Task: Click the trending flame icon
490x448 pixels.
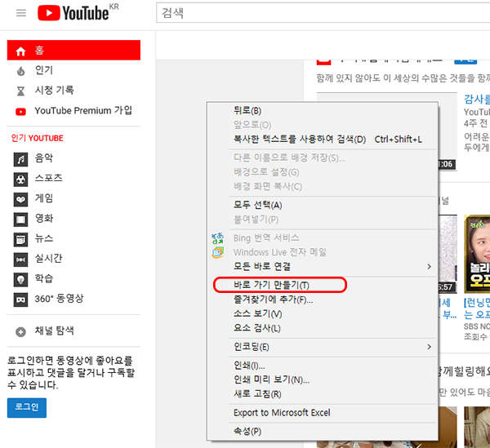Action: [x=20, y=71]
